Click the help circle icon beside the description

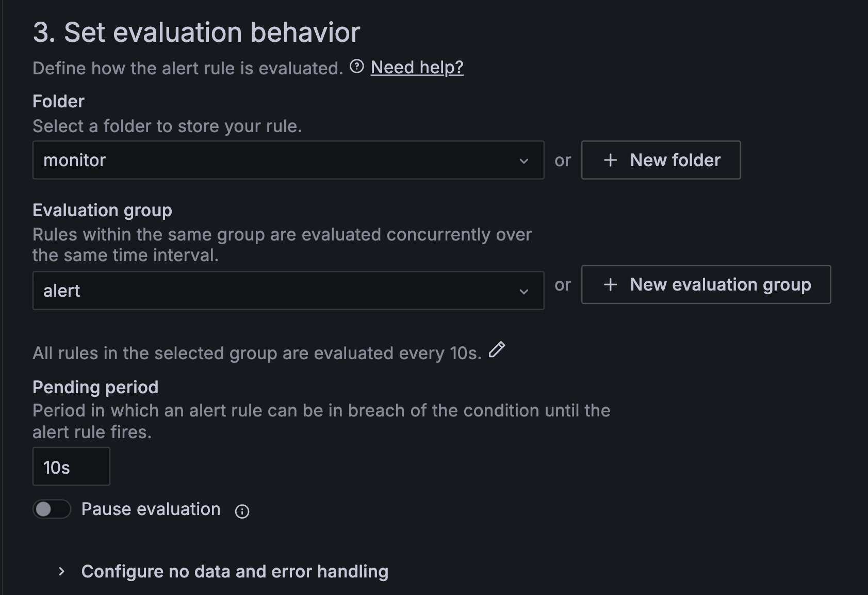[x=356, y=67]
